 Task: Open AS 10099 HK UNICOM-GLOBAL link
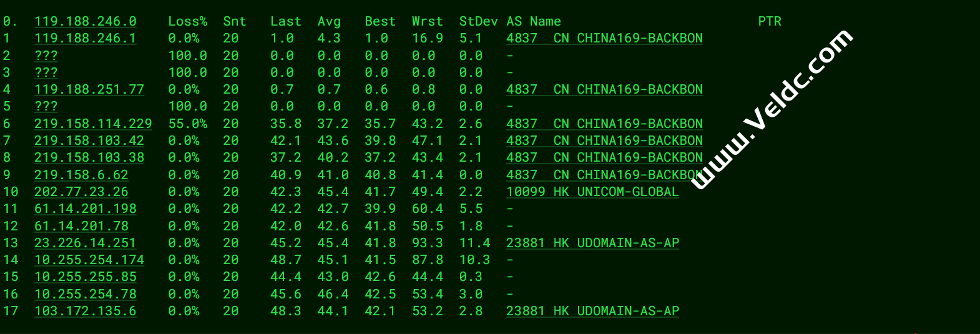point(592,192)
